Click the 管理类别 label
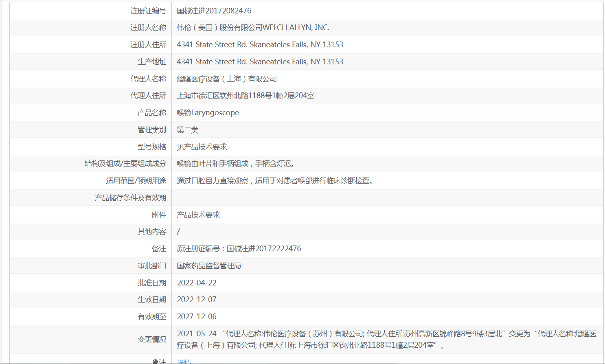The image size is (605, 364). [152, 130]
